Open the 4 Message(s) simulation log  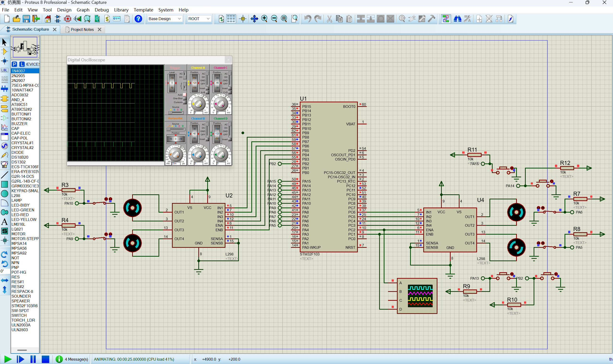pyautogui.click(x=72, y=359)
